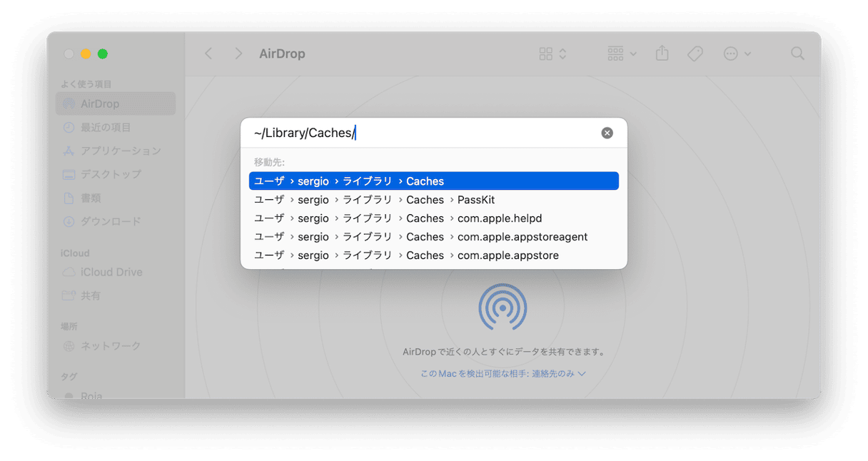Click the Finder search magnifier icon
The width and height of the screenshot is (868, 461).
[797, 54]
